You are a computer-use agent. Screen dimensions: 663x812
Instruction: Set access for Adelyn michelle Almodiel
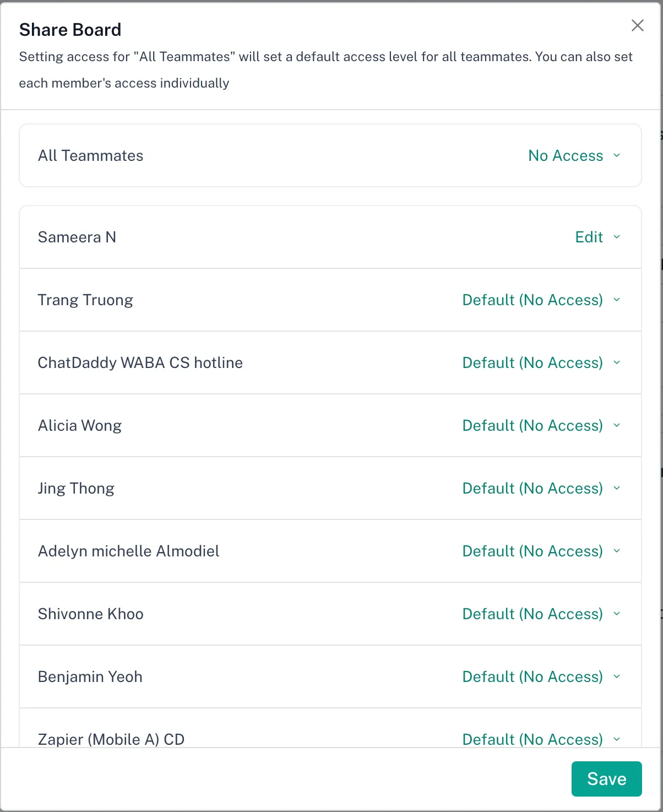(x=532, y=551)
